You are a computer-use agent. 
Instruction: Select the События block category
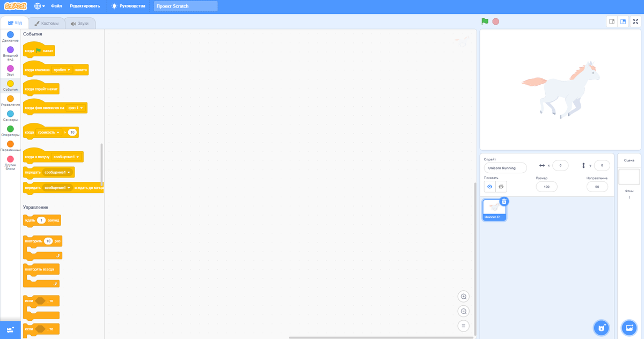pos(10,86)
